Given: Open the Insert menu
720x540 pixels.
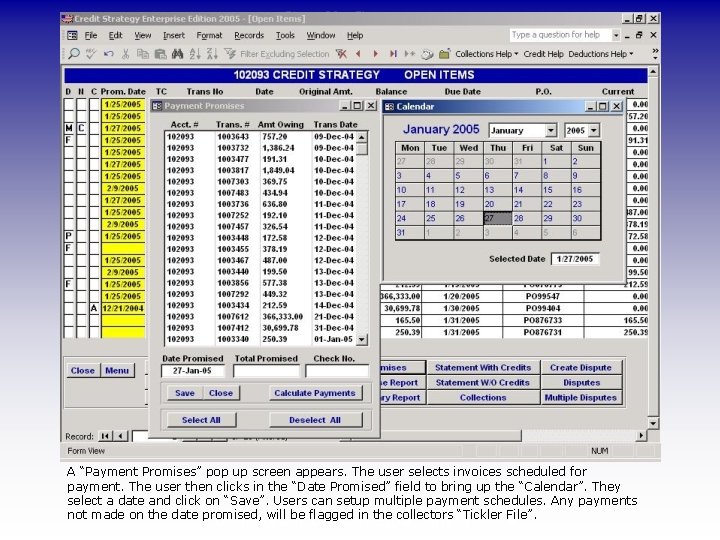Looking at the screenshot, I should (x=174, y=35).
